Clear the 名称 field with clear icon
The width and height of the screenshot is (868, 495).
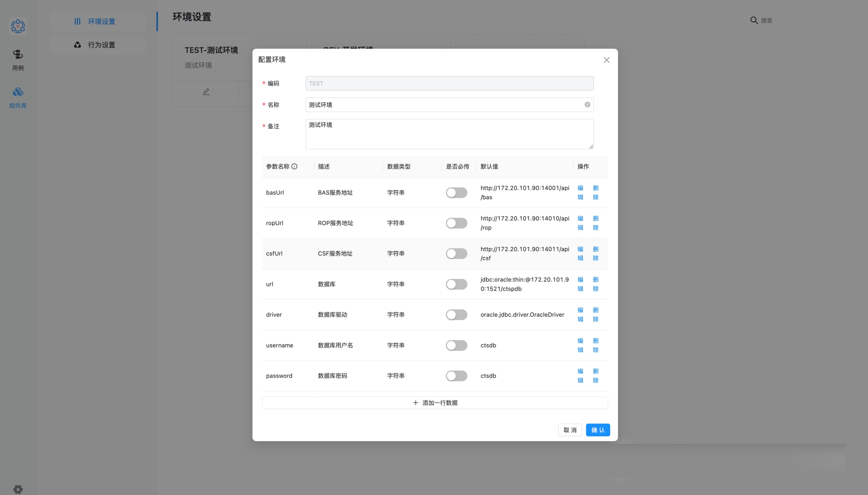coord(587,105)
